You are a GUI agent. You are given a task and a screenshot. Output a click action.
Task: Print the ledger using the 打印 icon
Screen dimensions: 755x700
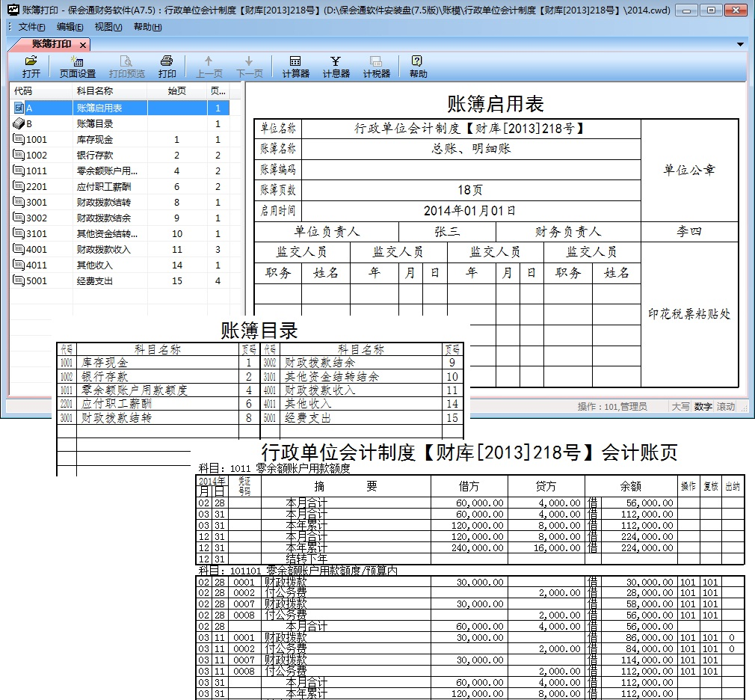pos(166,65)
